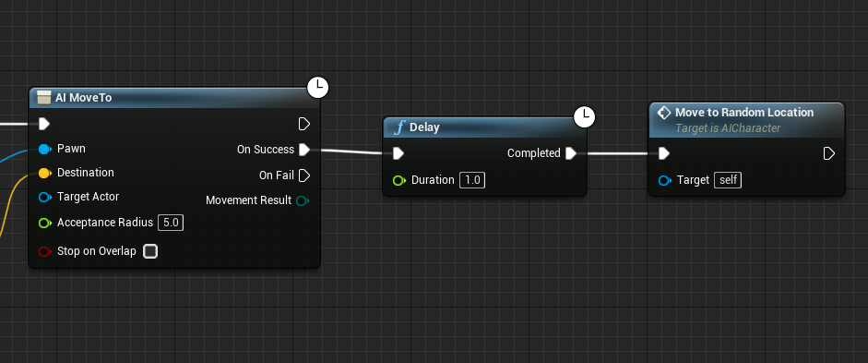The height and width of the screenshot is (363, 868).
Task: Edit the Delay Duration value 1.0
Action: tap(472, 180)
